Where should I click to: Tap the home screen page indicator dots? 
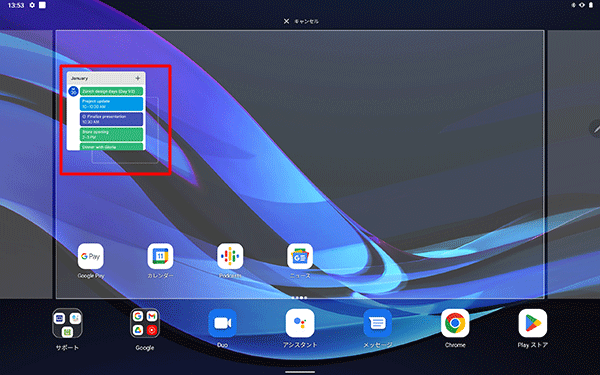pos(299,297)
